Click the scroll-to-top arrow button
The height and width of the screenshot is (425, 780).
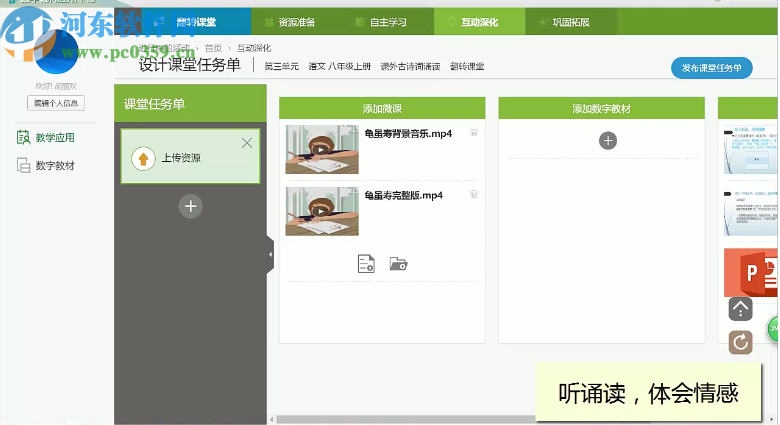[740, 309]
